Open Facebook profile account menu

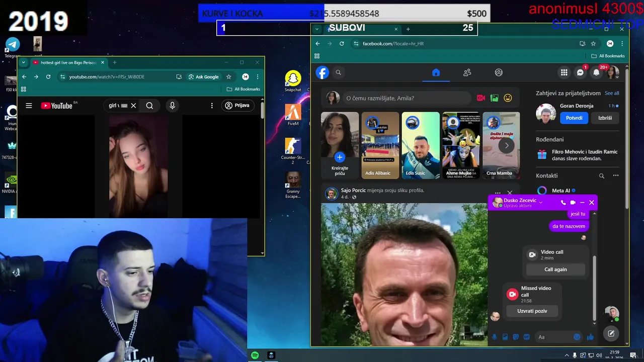coord(613,72)
